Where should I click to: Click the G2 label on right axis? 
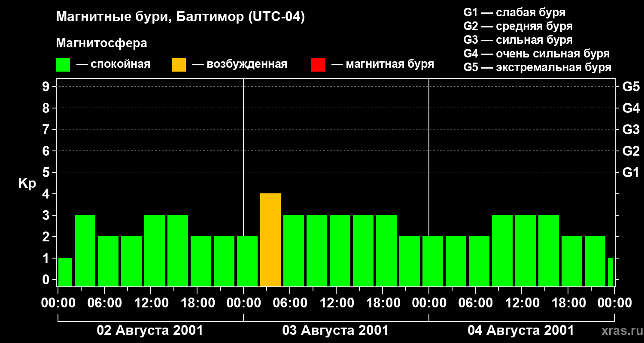pyautogui.click(x=631, y=151)
